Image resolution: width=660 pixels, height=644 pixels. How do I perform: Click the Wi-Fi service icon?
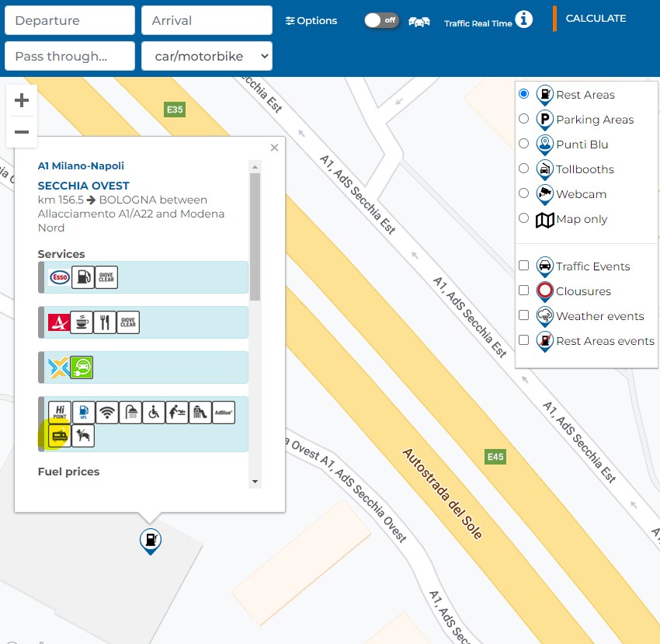pyautogui.click(x=107, y=413)
